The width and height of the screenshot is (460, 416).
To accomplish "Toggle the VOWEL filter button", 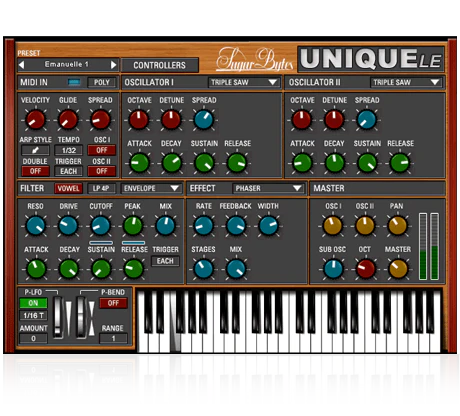I will (68, 188).
